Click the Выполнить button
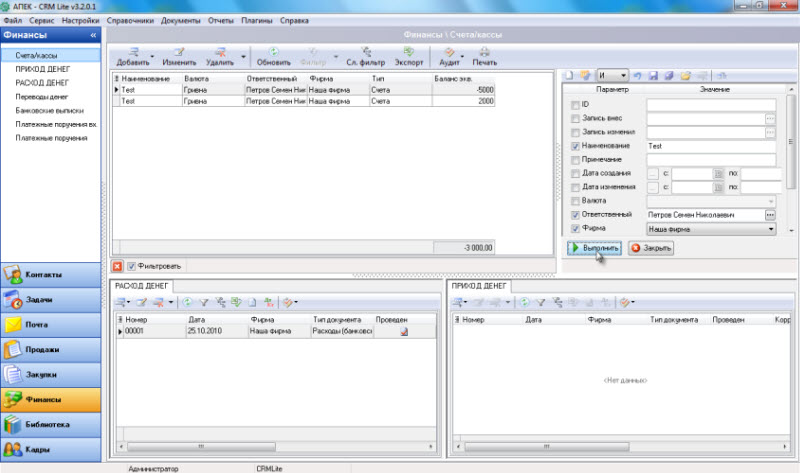Screen dimensions: 800x473 [x=594, y=248]
